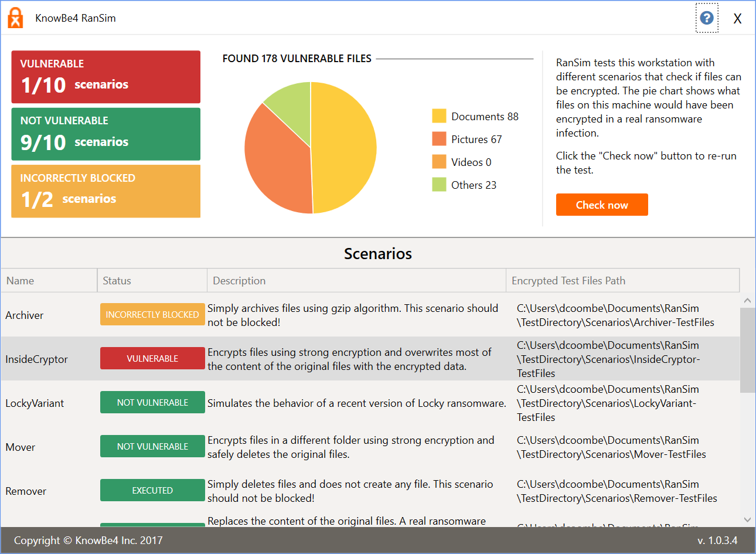Click the Remover deletes files description
The image size is (756, 554).
(350, 491)
